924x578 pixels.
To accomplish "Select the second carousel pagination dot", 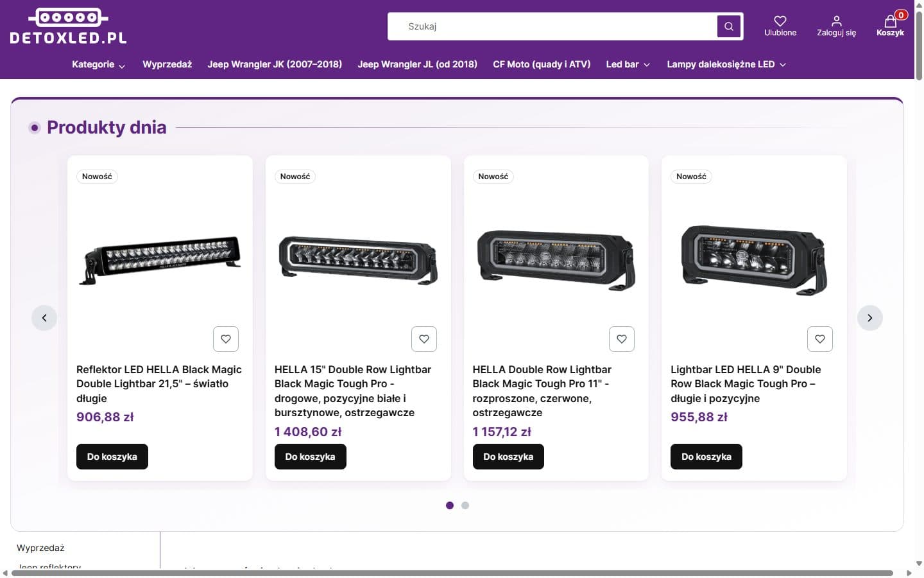I will click(x=465, y=505).
